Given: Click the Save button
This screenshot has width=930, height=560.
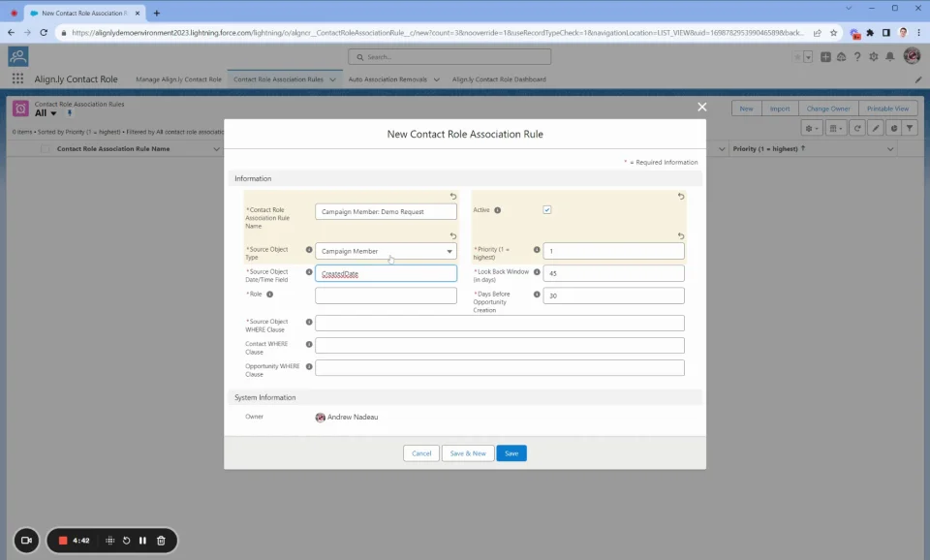Looking at the screenshot, I should click(x=511, y=453).
